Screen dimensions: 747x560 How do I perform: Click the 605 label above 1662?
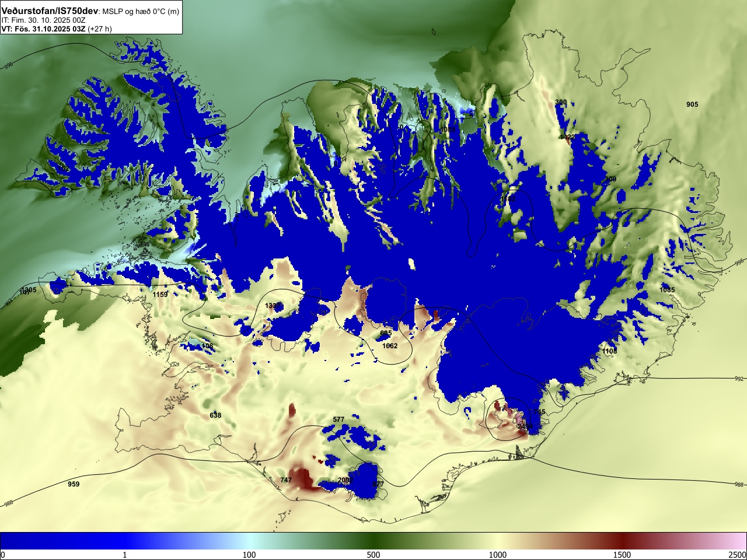(x=386, y=333)
